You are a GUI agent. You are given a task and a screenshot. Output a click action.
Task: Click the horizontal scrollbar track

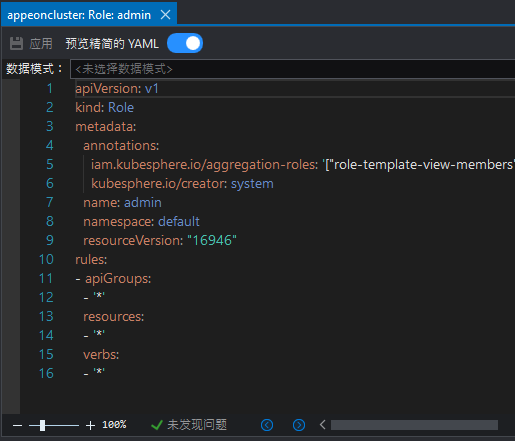[414, 425]
